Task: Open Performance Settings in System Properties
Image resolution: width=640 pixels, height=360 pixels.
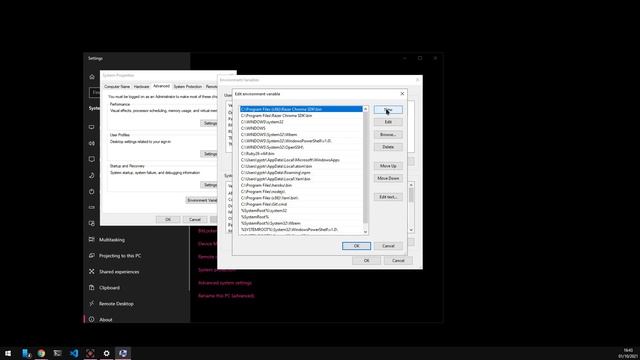Action: 209,123
